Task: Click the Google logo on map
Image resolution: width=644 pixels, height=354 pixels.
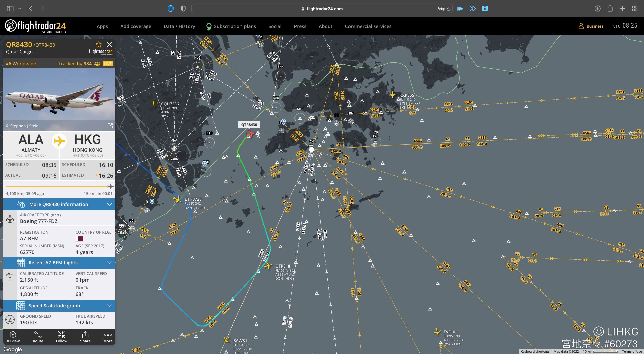Action: (x=13, y=349)
